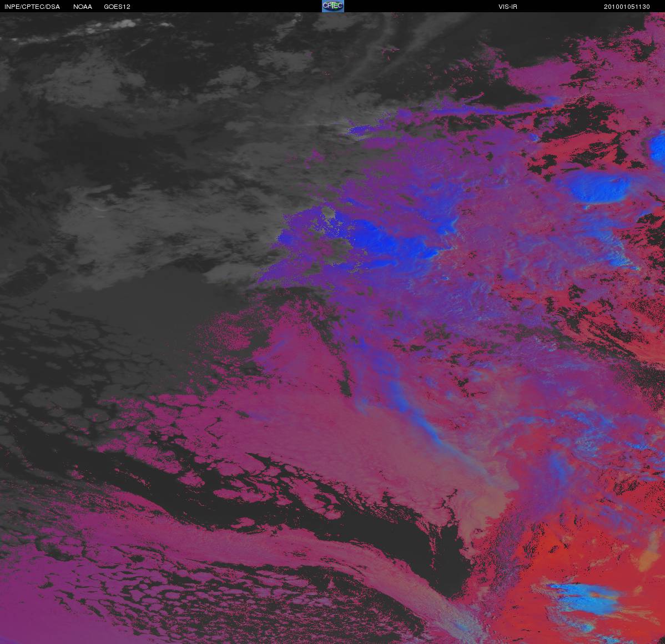This screenshot has height=644, width=665.
Task: Click the CPTEC logo in the header
Action: [333, 6]
